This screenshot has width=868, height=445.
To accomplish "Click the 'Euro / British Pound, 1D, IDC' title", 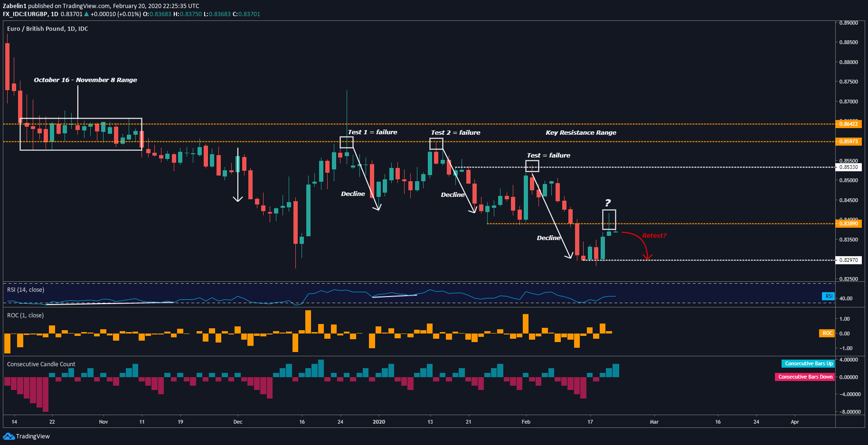I will (47, 29).
